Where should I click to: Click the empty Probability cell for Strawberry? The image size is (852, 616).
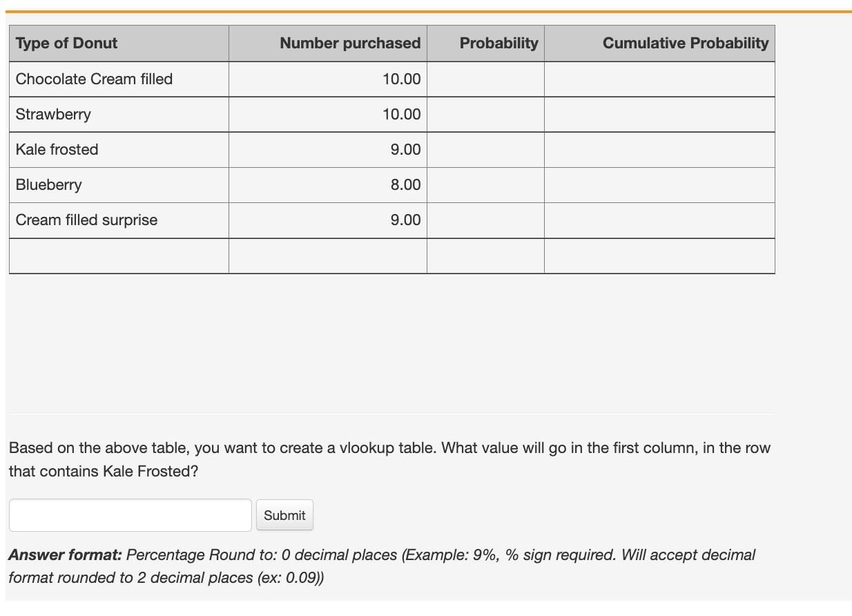coord(485,114)
